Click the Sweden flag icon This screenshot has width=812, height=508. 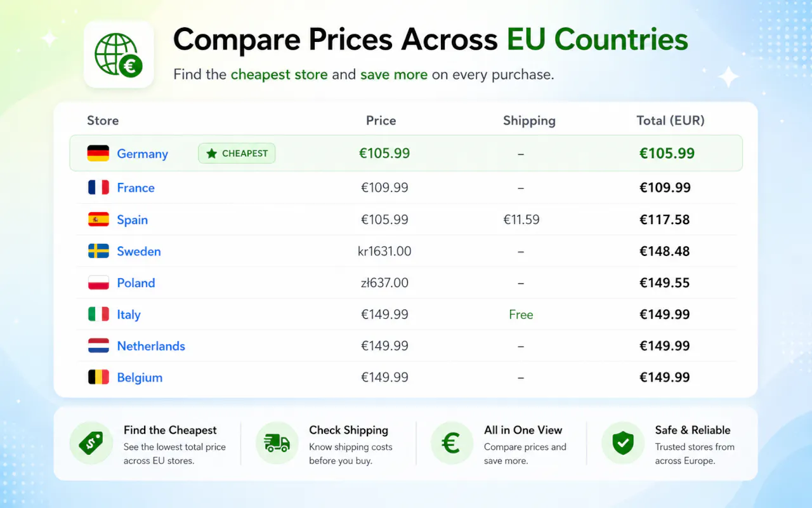98,251
